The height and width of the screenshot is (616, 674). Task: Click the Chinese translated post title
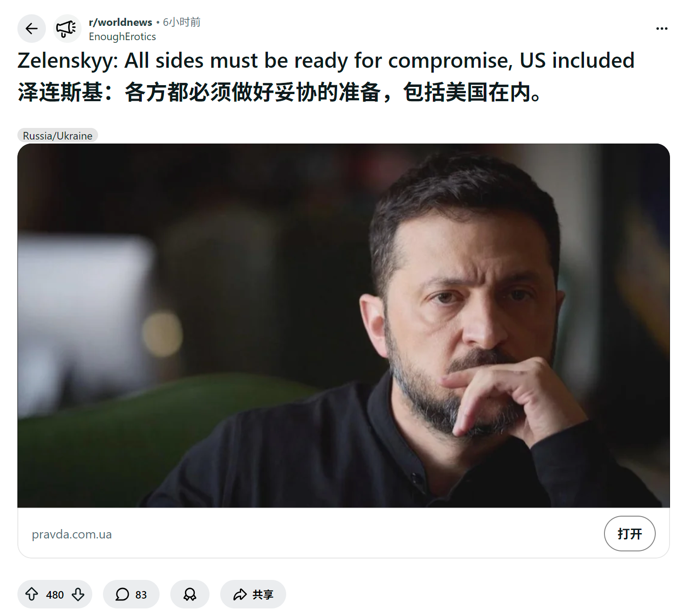[279, 93]
